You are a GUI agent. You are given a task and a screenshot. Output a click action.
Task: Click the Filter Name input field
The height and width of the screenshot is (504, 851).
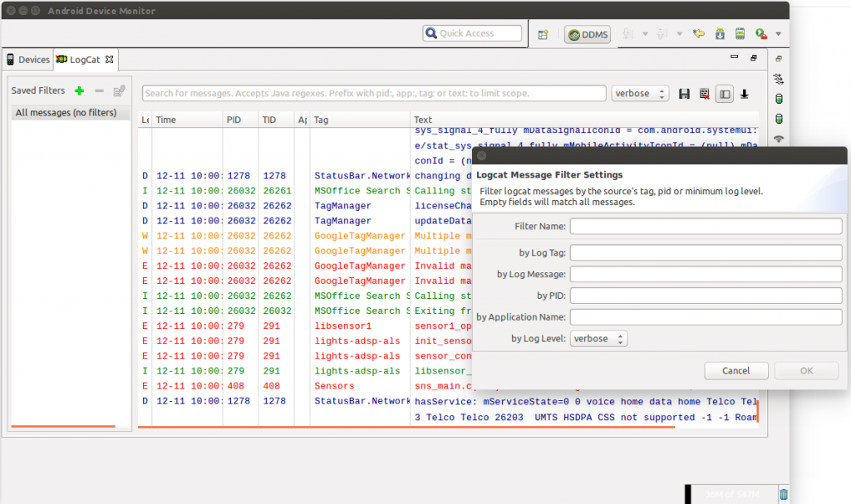coord(706,227)
